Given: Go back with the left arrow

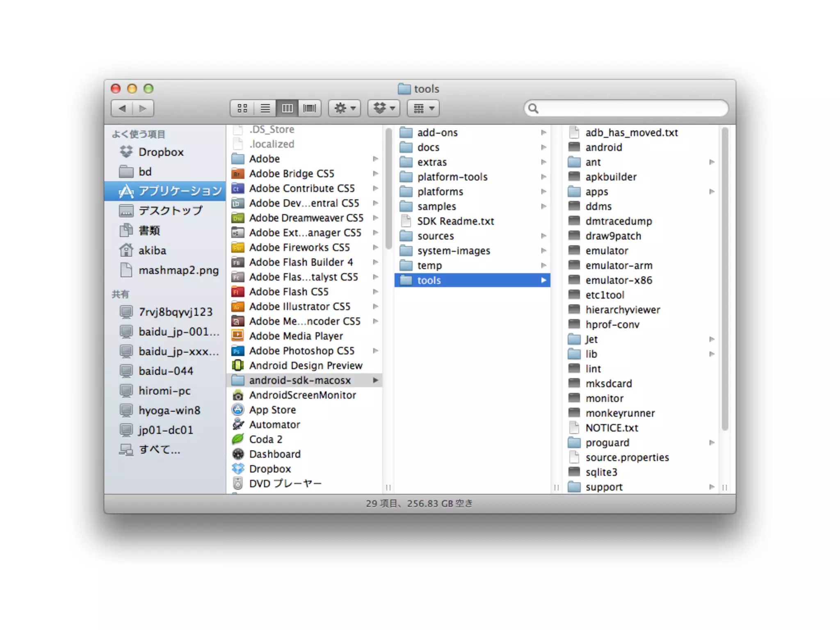Looking at the screenshot, I should click(x=122, y=108).
